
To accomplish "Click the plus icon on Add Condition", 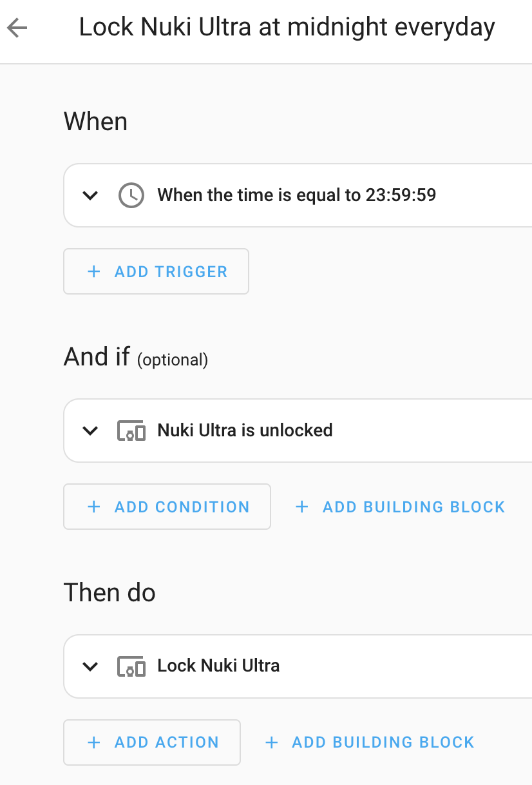I will click(x=94, y=507).
